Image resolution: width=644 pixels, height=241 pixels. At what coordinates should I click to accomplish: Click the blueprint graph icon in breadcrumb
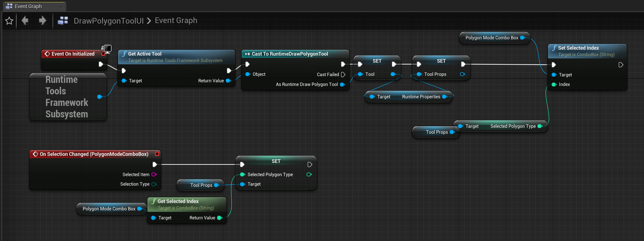[63, 21]
